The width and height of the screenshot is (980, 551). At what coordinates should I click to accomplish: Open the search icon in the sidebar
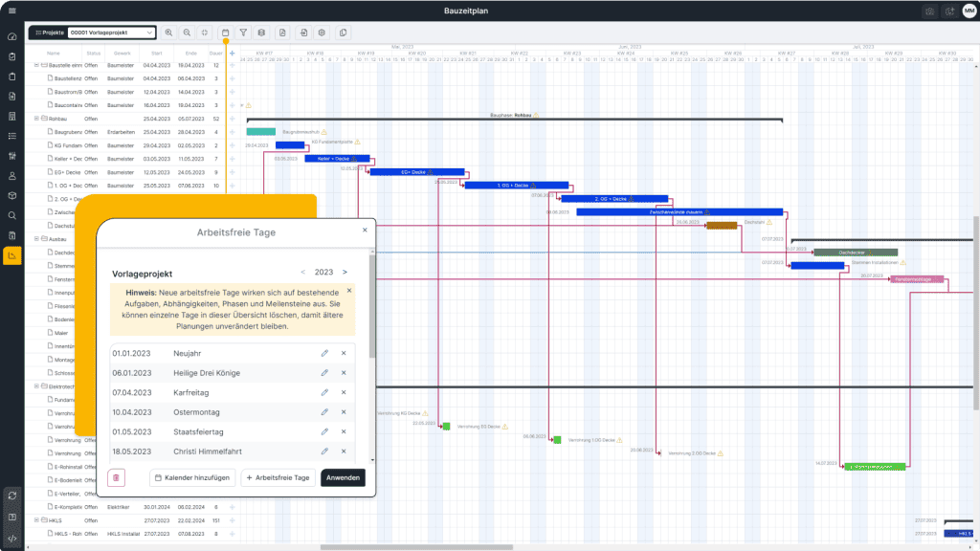pos(11,215)
